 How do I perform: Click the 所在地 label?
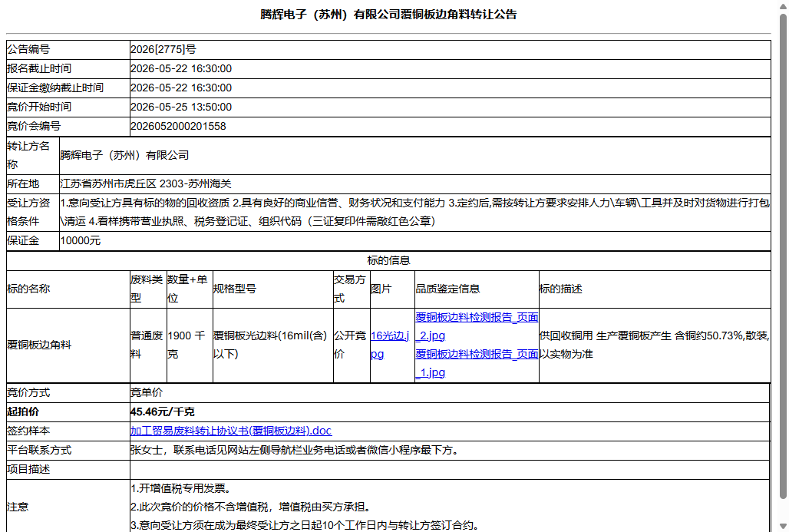click(x=23, y=183)
